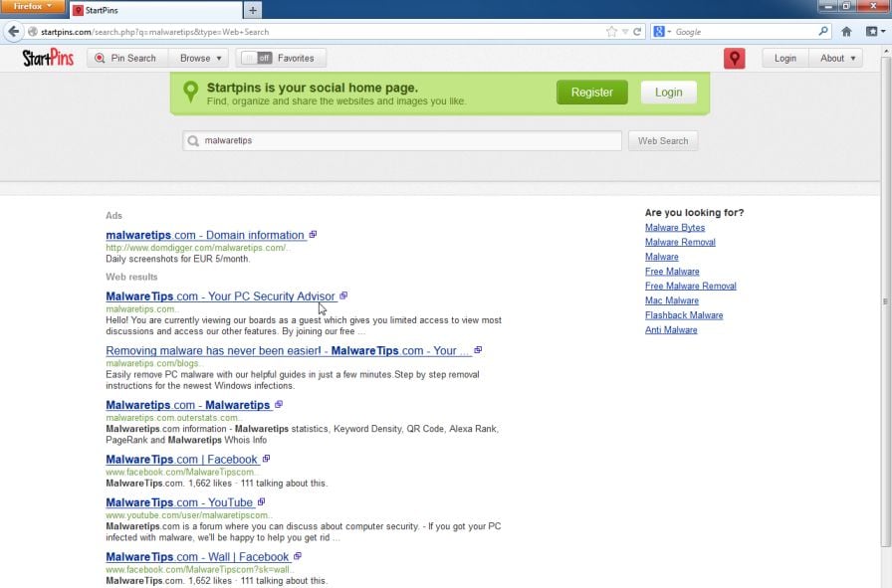Bookmark page with the star icon
This screenshot has height=588, width=892.
pyautogui.click(x=611, y=32)
